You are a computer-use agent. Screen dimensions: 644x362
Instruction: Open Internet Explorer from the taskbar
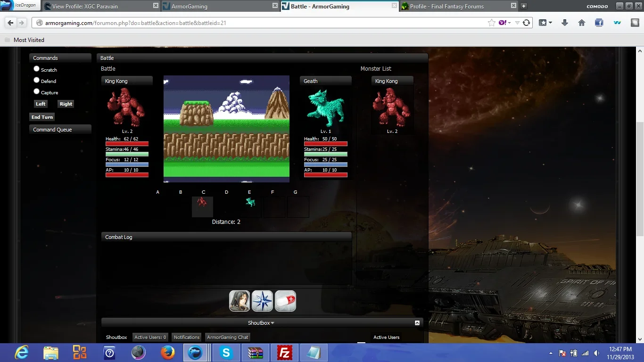point(22,353)
